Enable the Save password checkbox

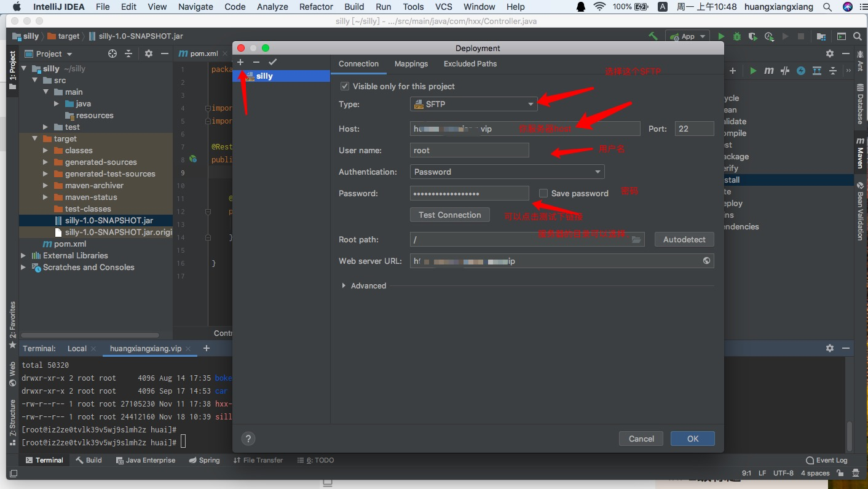tap(543, 193)
